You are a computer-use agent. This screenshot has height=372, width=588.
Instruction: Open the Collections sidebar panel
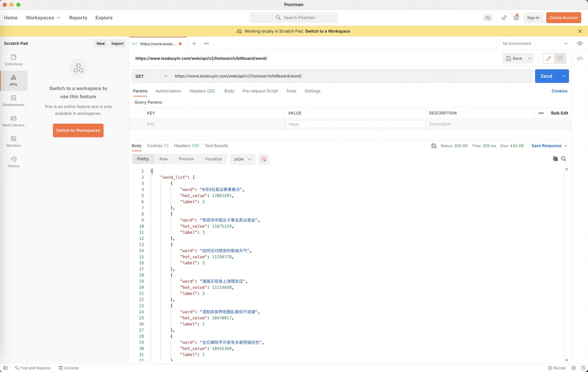pos(13,60)
